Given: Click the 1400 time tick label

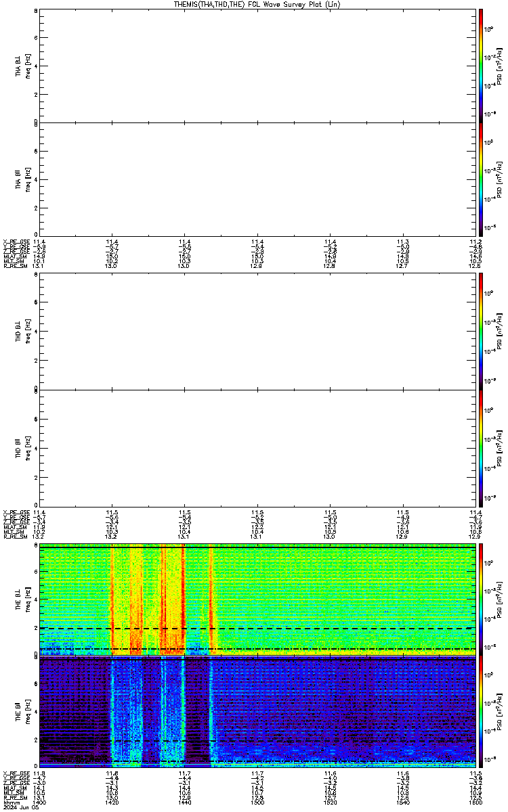Looking at the screenshot, I should [x=40, y=803].
